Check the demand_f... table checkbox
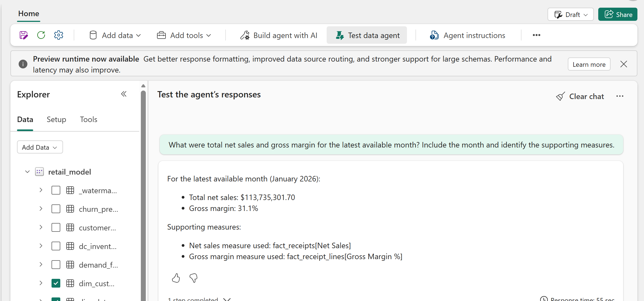The image size is (644, 301). click(x=56, y=265)
